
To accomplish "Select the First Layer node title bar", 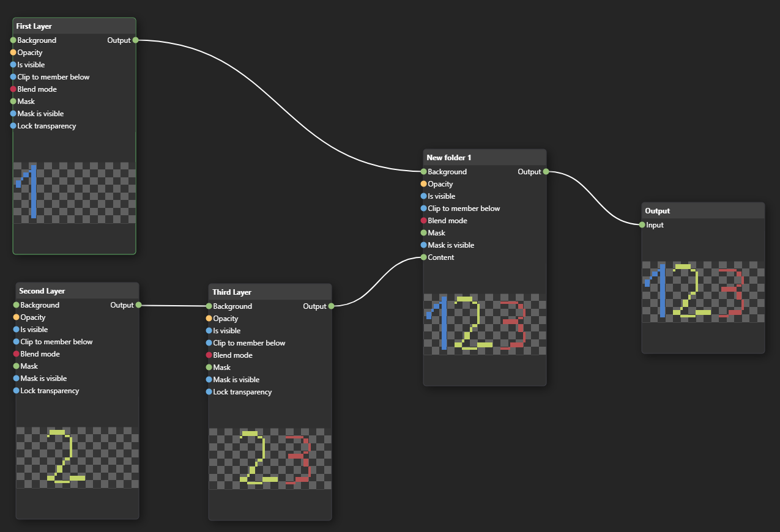I will point(73,26).
